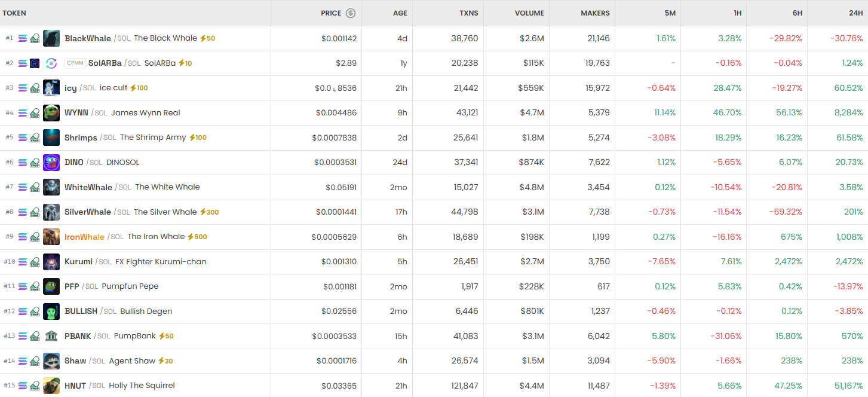Toggle the price currency dollar icon

click(351, 13)
